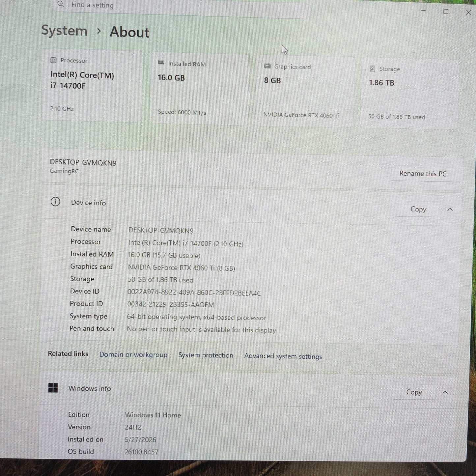This screenshot has width=476, height=476.
Task: Click the search magnifier icon
Action: pos(61,4)
